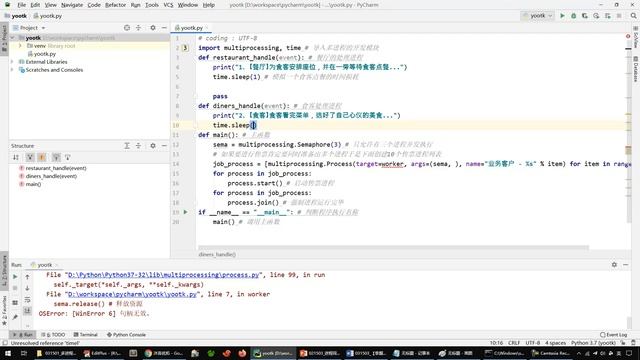This screenshot has height=360, width=640.
Task: Open Run panel settings gear
Action: (x=614, y=265)
